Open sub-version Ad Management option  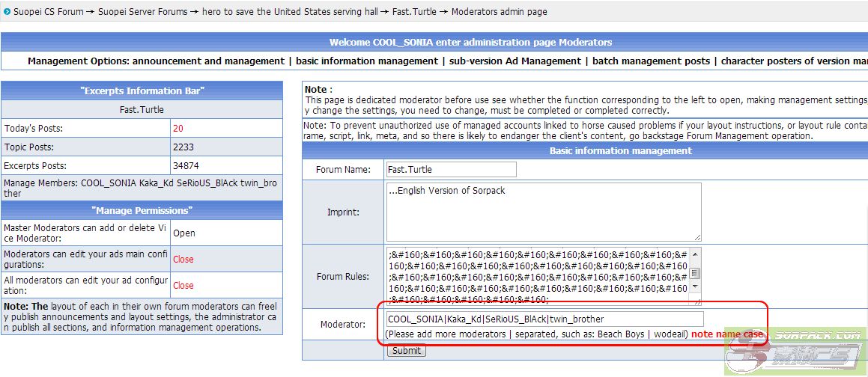tap(515, 61)
